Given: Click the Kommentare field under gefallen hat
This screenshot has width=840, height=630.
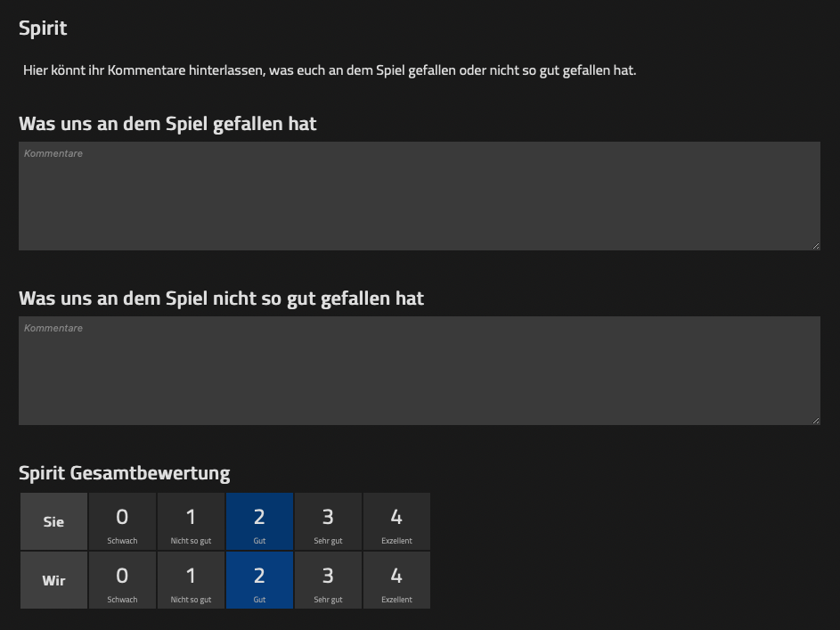Looking at the screenshot, I should click(x=419, y=196).
